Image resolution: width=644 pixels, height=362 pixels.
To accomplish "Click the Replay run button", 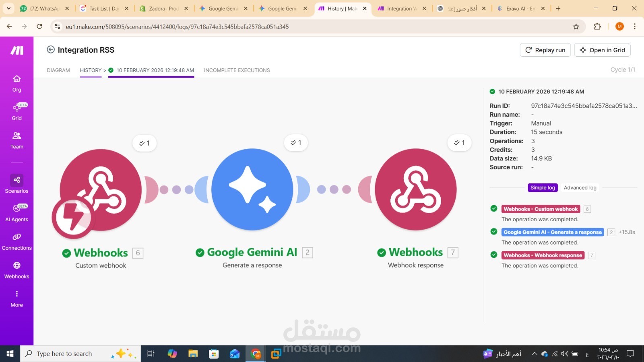I will click(545, 50).
